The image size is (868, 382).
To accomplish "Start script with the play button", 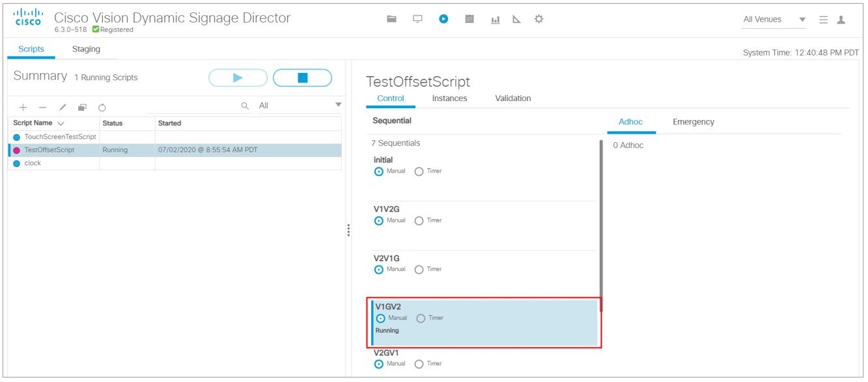I will [238, 78].
